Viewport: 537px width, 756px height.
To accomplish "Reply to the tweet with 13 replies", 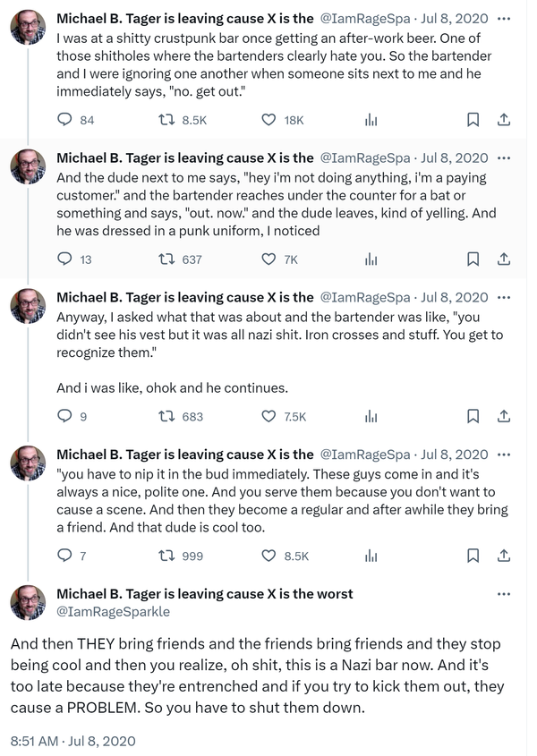I will click(64, 259).
